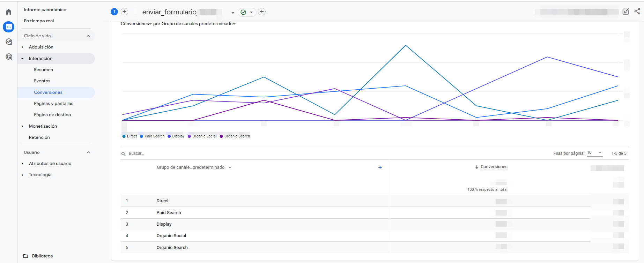Open the Explore icon in left rail

9,42
